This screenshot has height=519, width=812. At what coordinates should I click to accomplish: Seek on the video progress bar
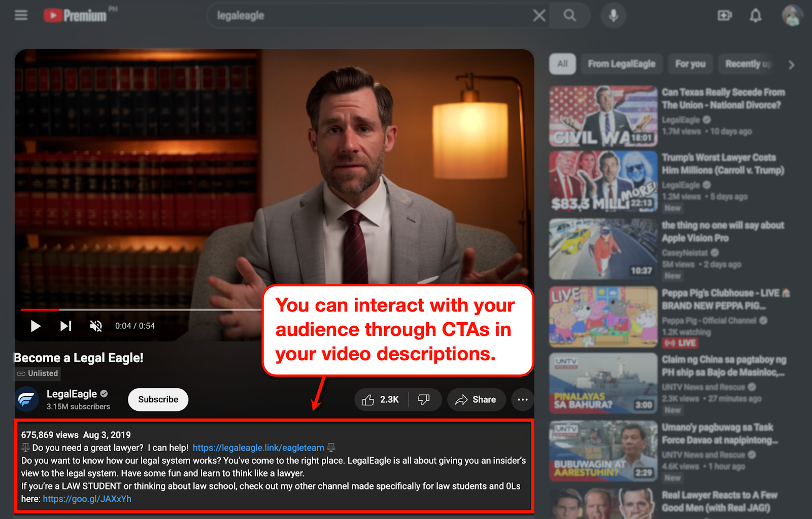point(141,309)
